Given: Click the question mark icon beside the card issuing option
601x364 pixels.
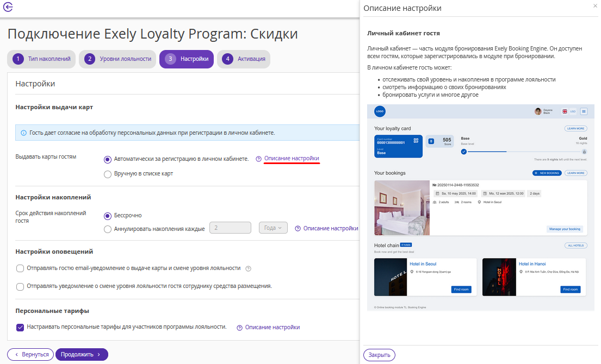Looking at the screenshot, I should coord(259,159).
